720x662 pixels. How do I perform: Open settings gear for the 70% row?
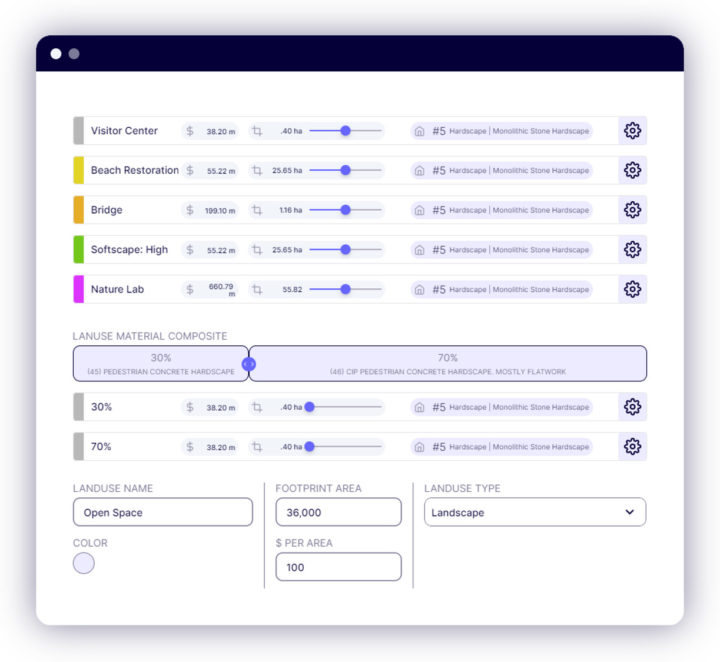(632, 447)
